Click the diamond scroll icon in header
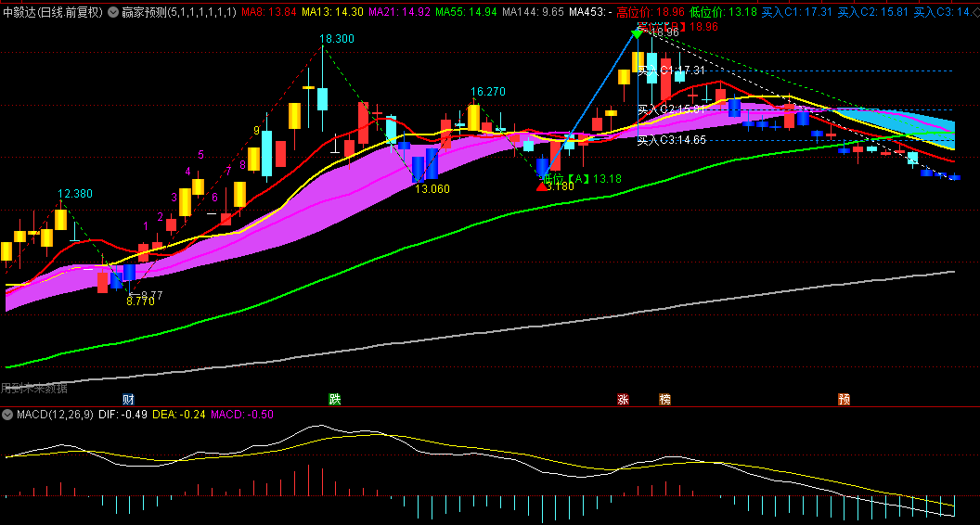 pos(975,12)
